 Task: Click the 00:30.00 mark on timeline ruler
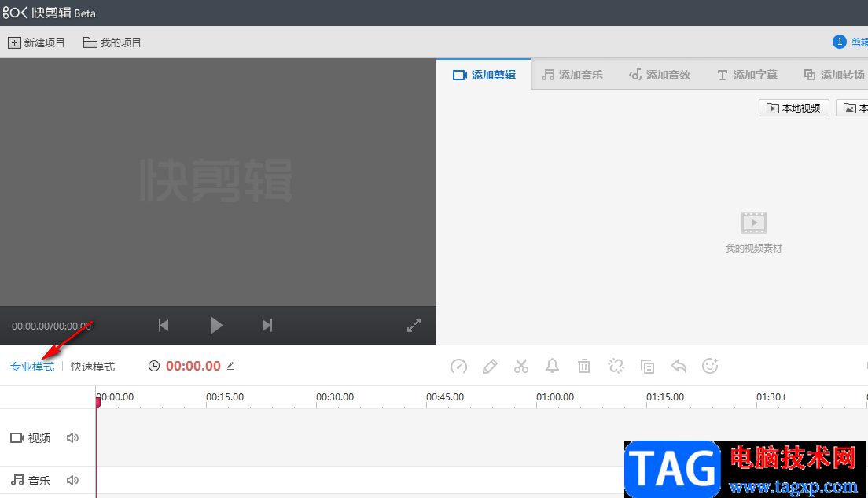click(x=335, y=397)
